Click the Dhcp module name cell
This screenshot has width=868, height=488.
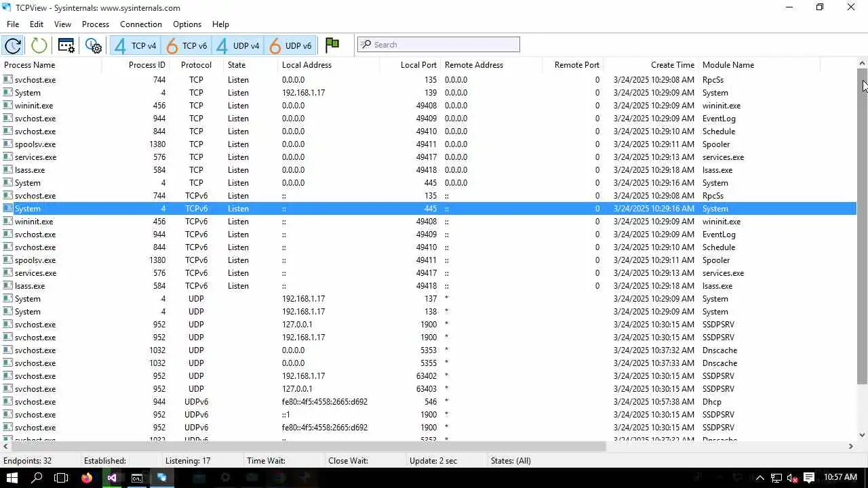coord(712,402)
